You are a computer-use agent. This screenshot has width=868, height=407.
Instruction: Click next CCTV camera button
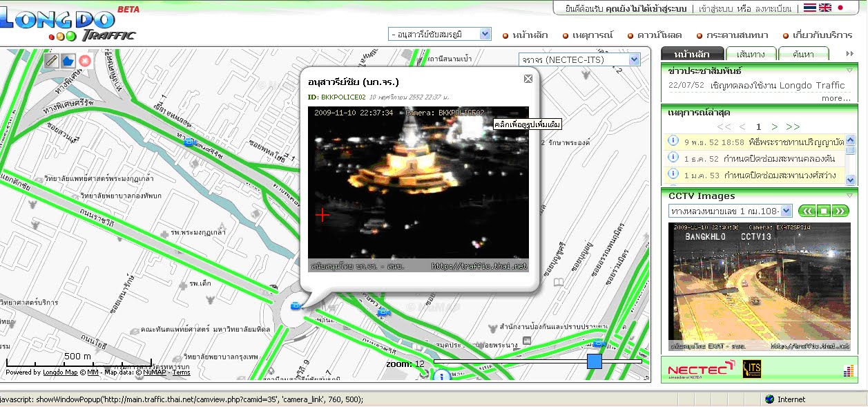click(x=840, y=211)
